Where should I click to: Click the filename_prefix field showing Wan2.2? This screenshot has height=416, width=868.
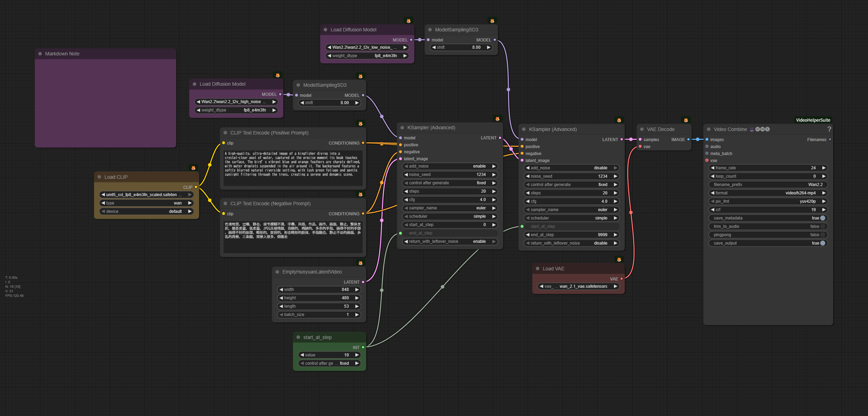coord(768,185)
